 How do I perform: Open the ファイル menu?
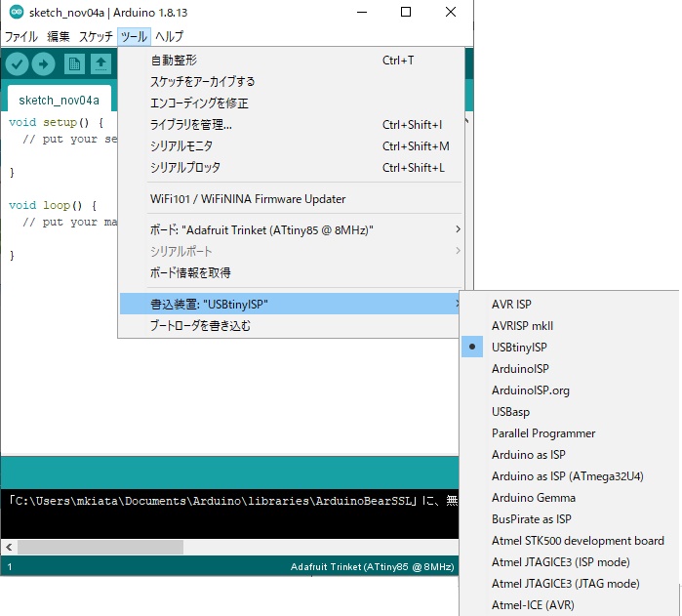[20, 36]
